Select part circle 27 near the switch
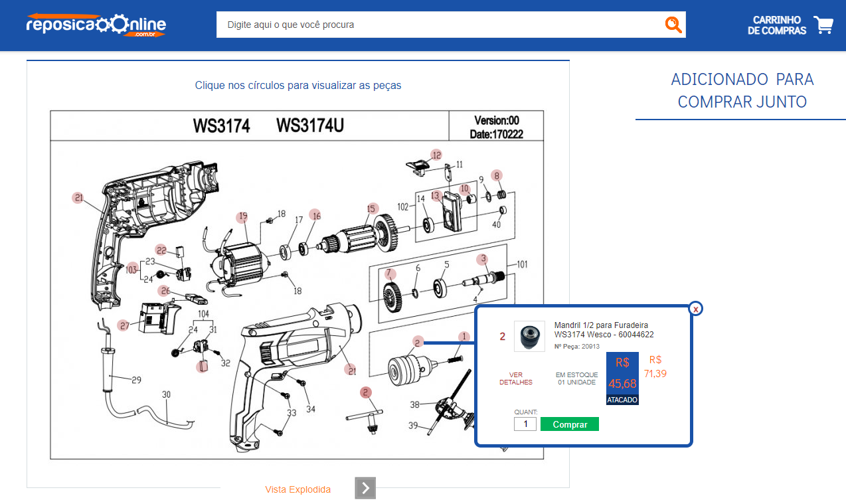 tap(124, 325)
